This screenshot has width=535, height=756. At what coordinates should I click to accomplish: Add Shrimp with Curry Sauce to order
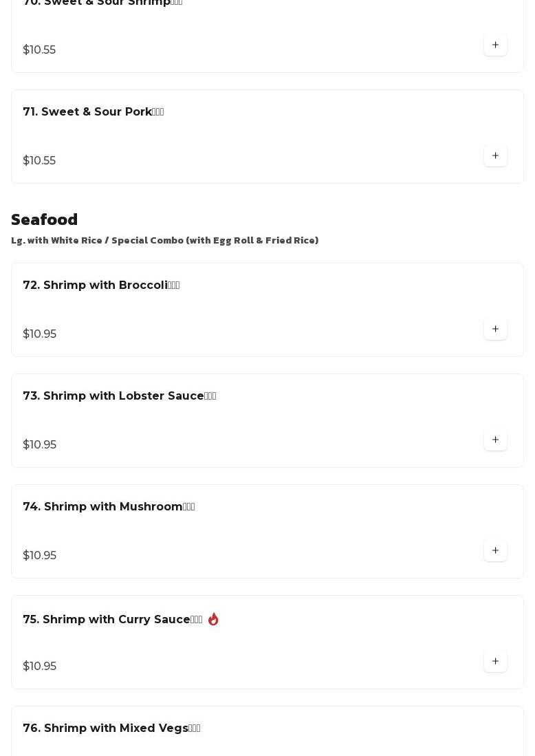pos(495,662)
